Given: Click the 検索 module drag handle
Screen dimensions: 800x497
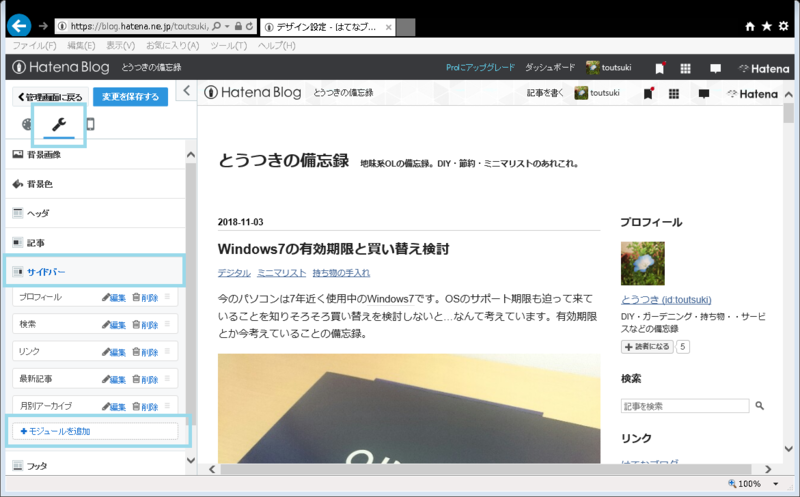Looking at the screenshot, I should pos(167,324).
